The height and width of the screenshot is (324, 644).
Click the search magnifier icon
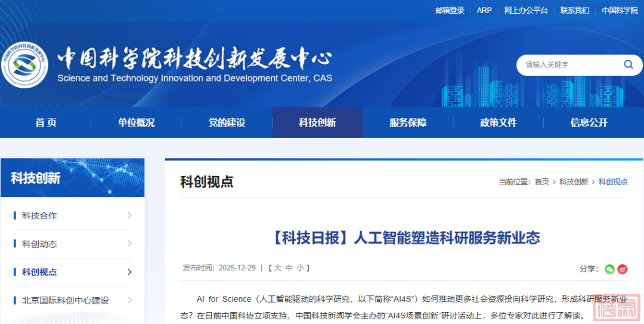(628, 64)
